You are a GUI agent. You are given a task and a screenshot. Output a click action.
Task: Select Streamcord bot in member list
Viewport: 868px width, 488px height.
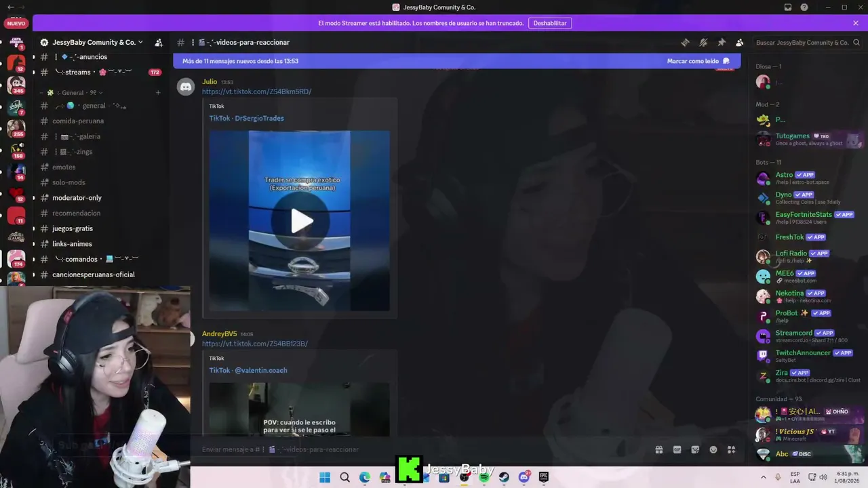tap(809, 336)
